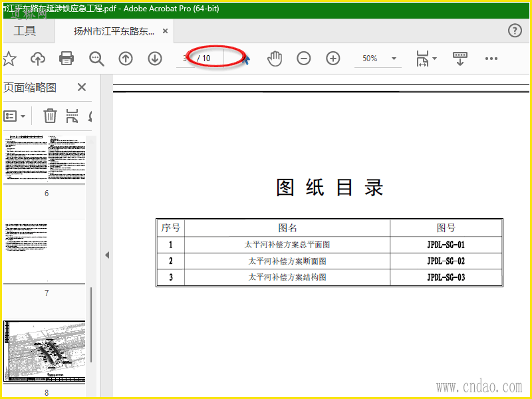Click the JPDL-SG-03 drawing number
The image size is (532, 399).
[x=446, y=277]
